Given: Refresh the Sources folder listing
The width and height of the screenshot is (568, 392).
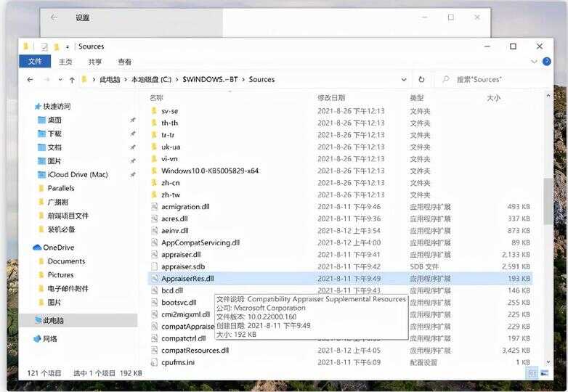Looking at the screenshot, I should coord(421,79).
